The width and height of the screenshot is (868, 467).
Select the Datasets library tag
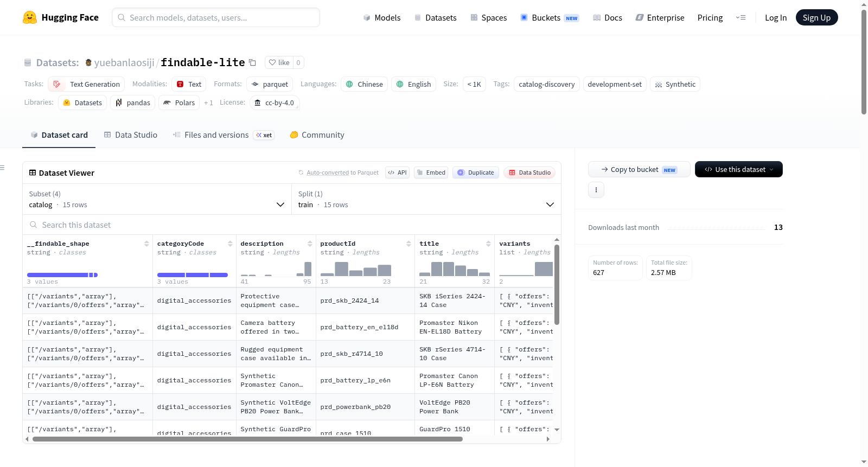82,103
